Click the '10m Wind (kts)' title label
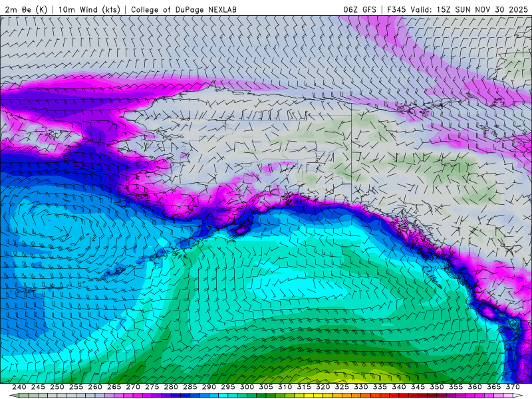This screenshot has height=399, width=532. (x=89, y=9)
